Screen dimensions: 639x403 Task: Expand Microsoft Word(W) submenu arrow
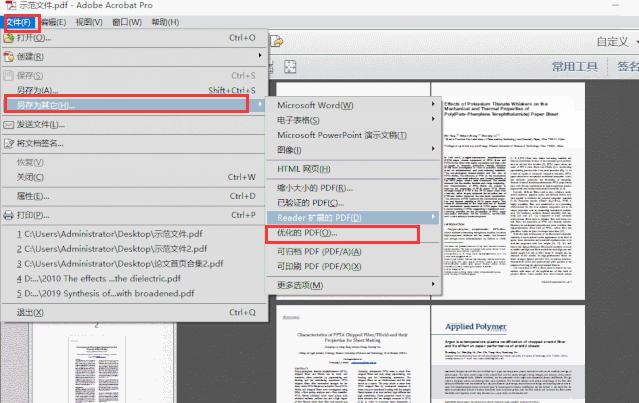(433, 104)
